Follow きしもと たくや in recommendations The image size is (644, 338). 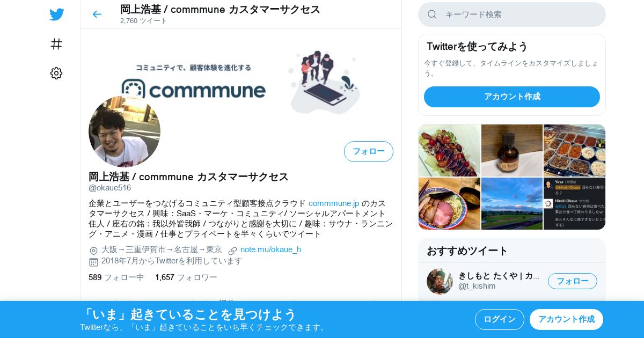[x=573, y=281]
